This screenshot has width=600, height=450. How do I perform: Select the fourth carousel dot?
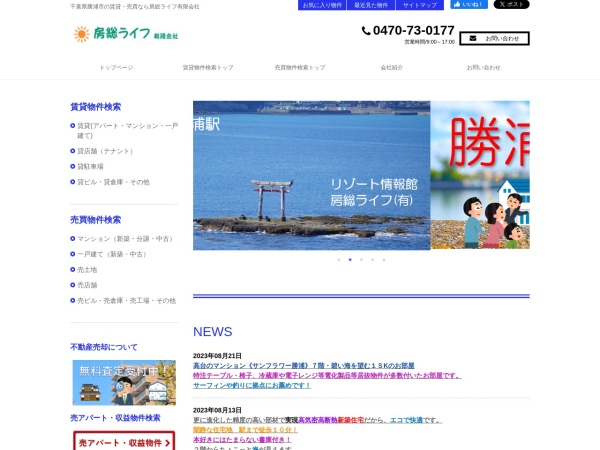click(372, 259)
